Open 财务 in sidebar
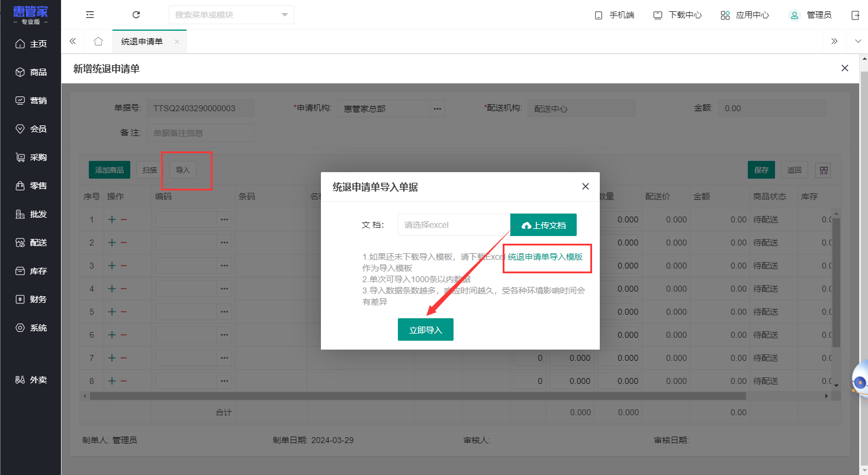Viewport: 868px width, 475px height. coord(31,299)
